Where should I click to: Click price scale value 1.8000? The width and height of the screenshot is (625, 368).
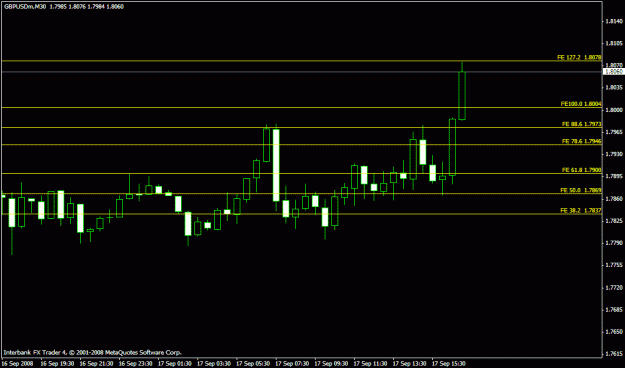point(614,110)
